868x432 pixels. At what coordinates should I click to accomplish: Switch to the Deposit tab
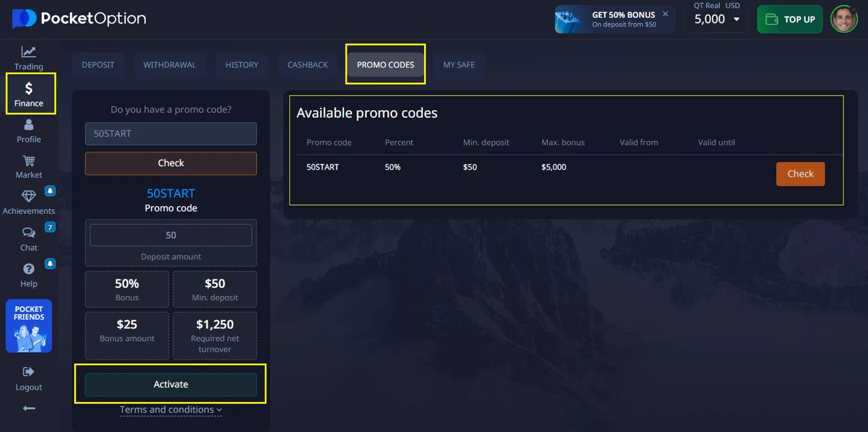pos(98,65)
